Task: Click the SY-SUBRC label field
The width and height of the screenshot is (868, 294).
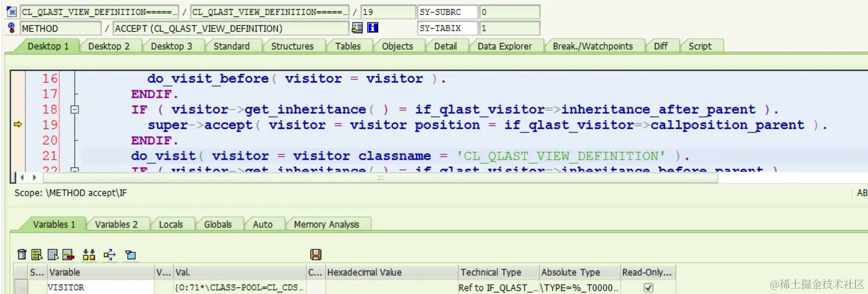Action: pos(447,12)
